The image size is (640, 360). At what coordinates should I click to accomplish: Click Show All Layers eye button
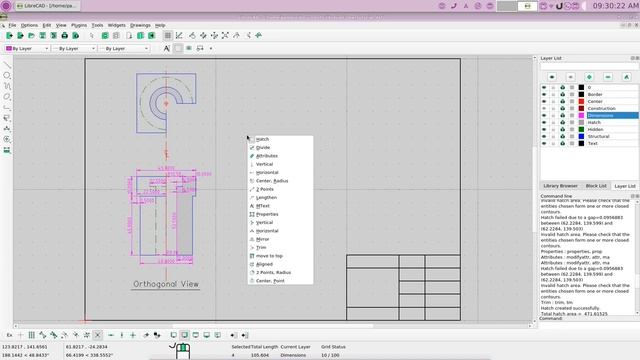click(552, 77)
